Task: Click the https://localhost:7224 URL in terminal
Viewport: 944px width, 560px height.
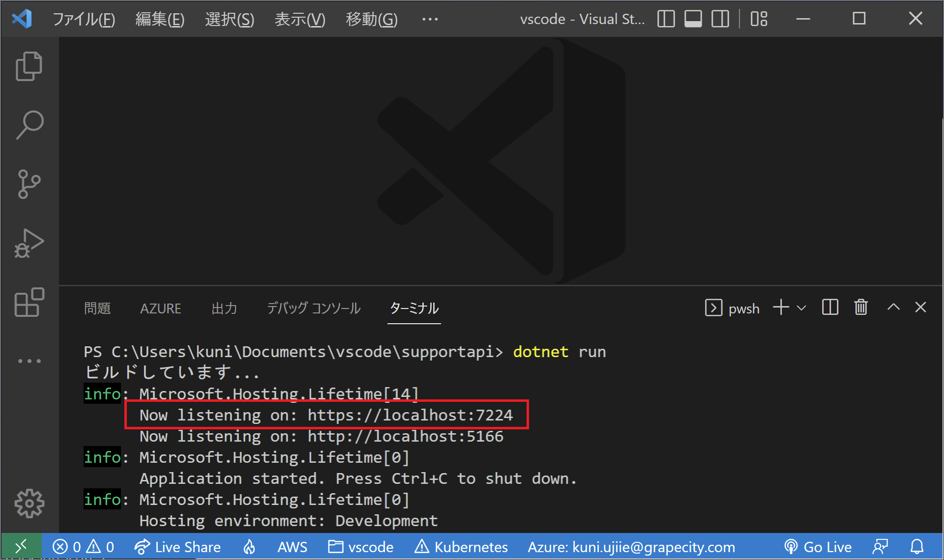Action: 410,415
